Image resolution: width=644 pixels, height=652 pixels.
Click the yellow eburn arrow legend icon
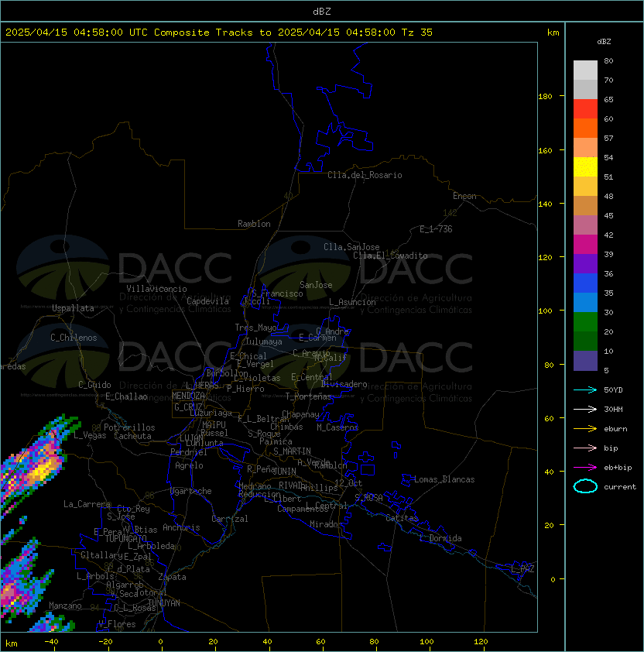click(x=585, y=428)
